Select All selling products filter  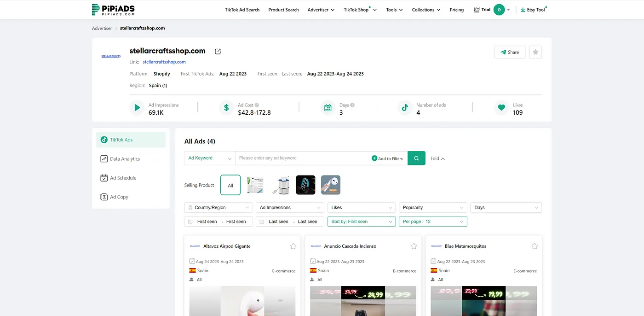click(x=230, y=185)
